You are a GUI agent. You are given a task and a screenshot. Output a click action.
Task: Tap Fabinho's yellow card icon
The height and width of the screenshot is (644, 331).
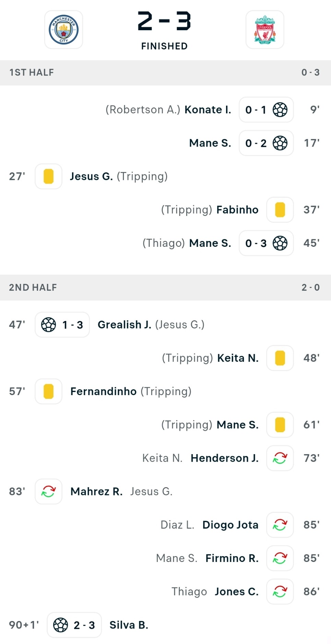(280, 210)
